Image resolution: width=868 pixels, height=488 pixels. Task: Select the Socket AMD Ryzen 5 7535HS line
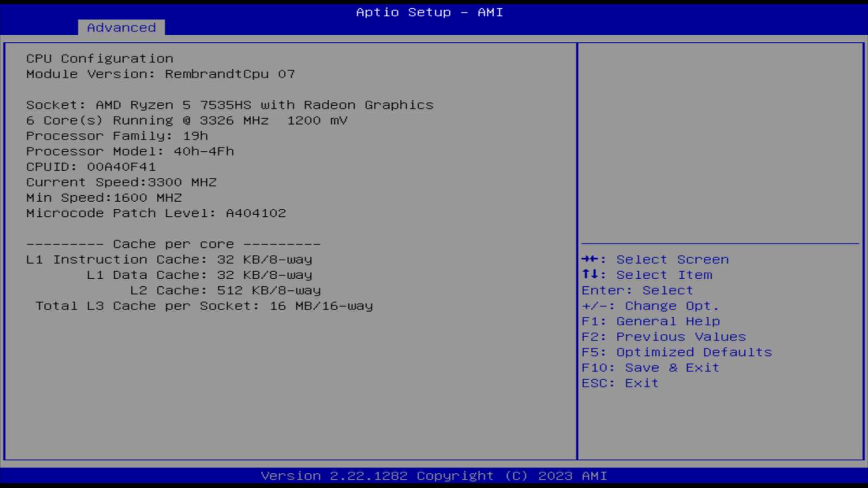(x=230, y=105)
